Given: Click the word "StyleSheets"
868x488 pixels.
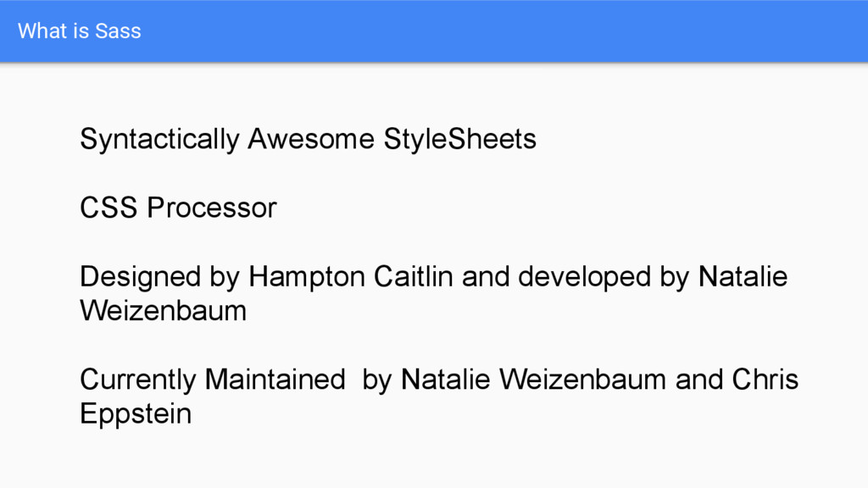Looking at the screenshot, I should point(460,140).
